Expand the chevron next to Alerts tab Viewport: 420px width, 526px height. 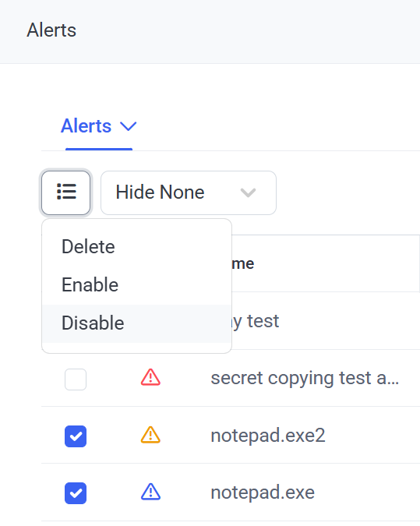click(x=129, y=126)
